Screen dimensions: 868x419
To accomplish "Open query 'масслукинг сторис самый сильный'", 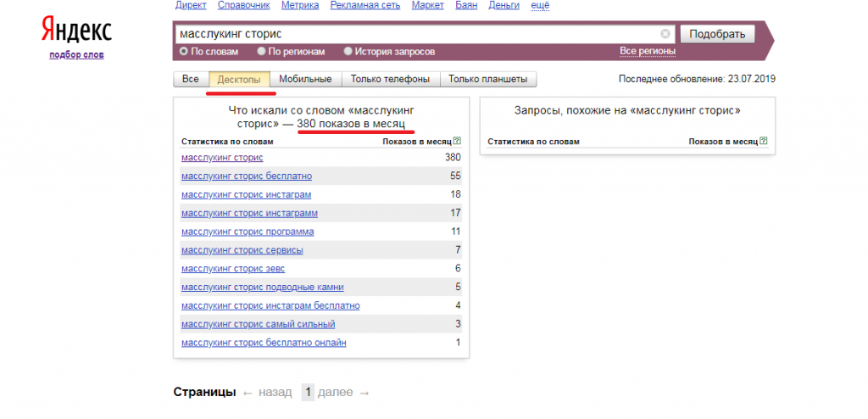I will [258, 324].
